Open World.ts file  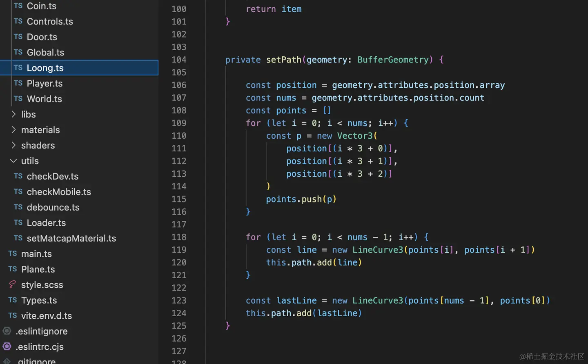click(x=44, y=99)
